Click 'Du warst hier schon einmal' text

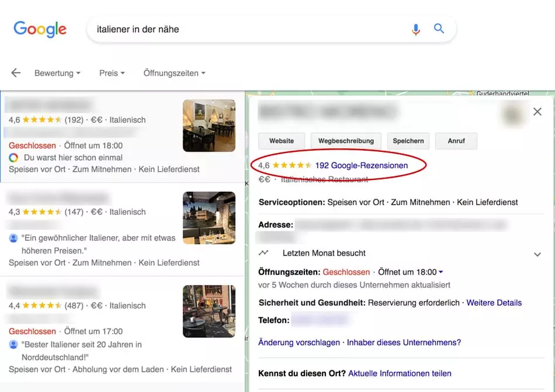click(x=73, y=157)
